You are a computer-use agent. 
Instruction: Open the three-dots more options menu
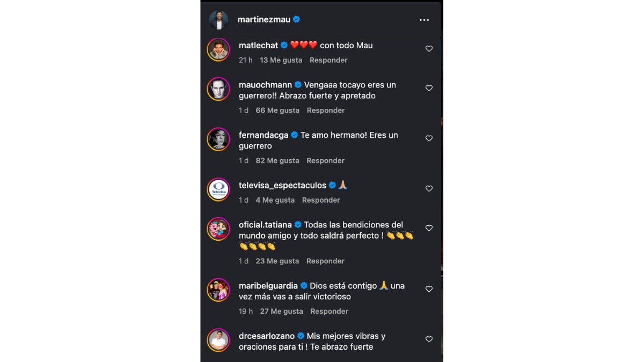424,20
